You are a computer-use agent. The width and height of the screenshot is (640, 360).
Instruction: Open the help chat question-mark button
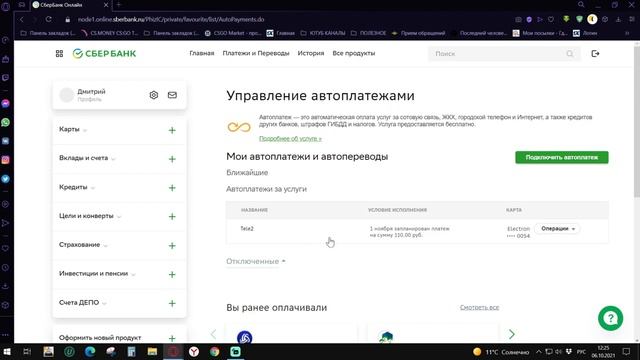pos(611,318)
